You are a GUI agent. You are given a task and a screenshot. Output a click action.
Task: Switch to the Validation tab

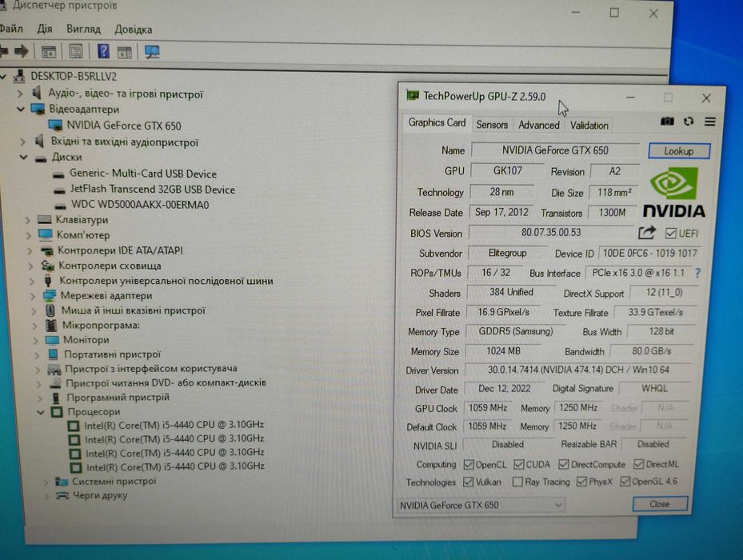589,125
